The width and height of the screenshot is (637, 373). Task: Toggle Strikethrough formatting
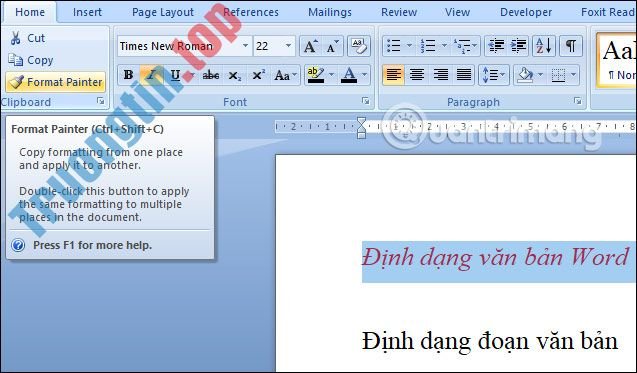coord(211,75)
